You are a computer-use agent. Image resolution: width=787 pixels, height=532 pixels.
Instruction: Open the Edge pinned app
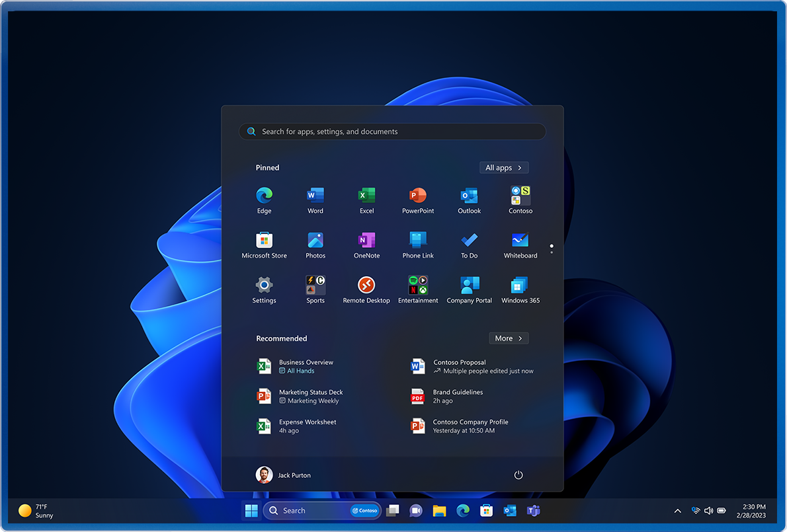(264, 196)
